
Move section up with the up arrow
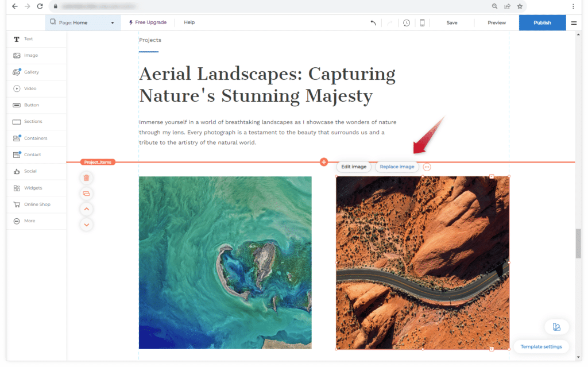(x=86, y=209)
